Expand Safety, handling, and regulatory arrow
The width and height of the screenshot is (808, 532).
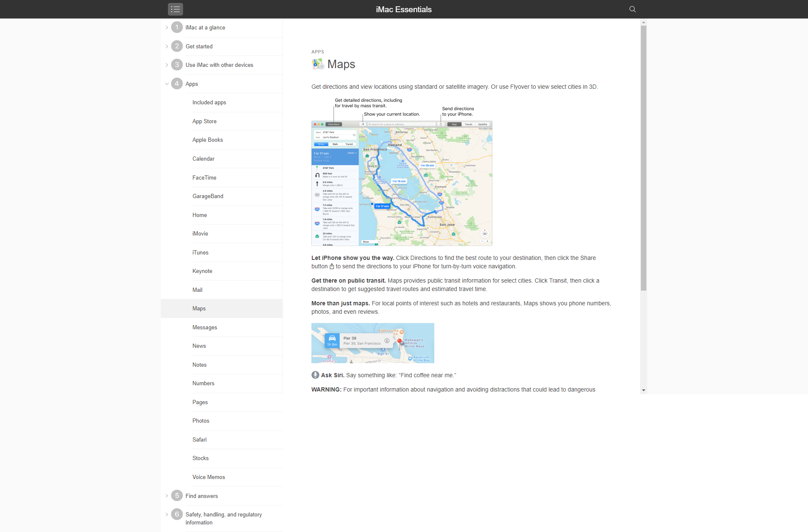click(x=167, y=514)
